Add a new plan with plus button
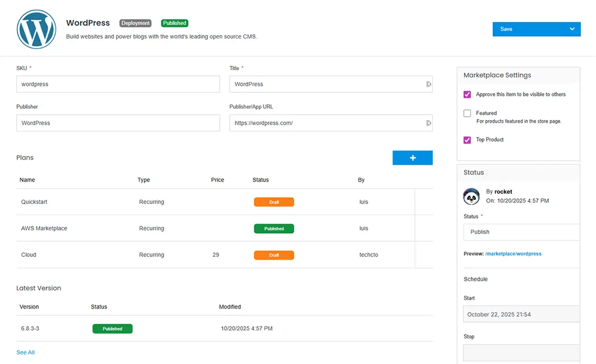596x364 pixels. (x=412, y=158)
